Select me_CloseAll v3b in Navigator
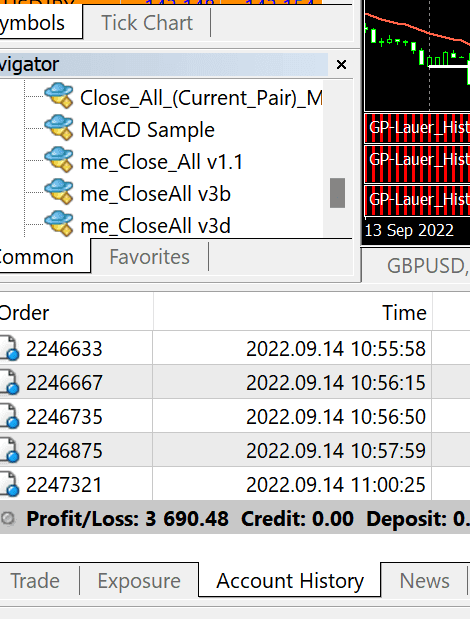Image resolution: width=470 pixels, height=619 pixels. 155,193
